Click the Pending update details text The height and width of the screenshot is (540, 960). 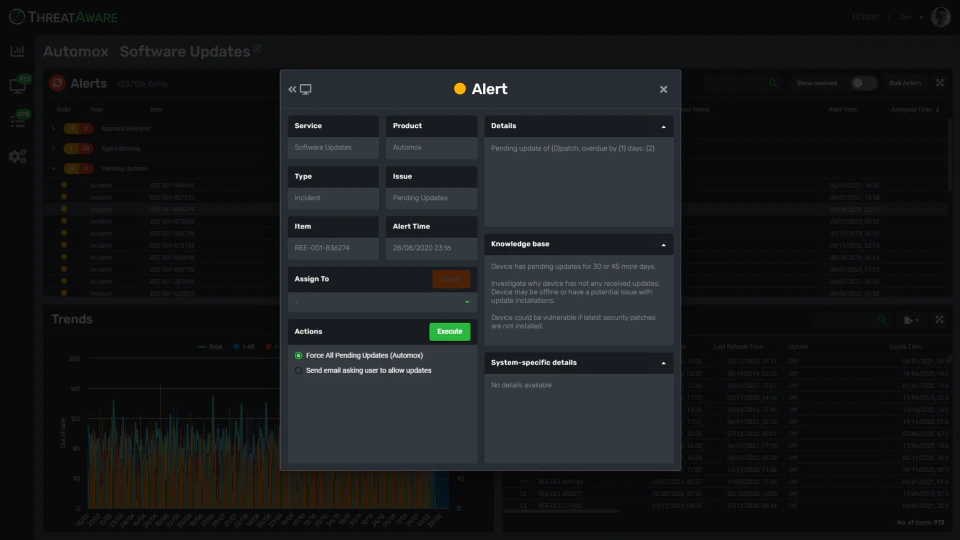[572, 148]
